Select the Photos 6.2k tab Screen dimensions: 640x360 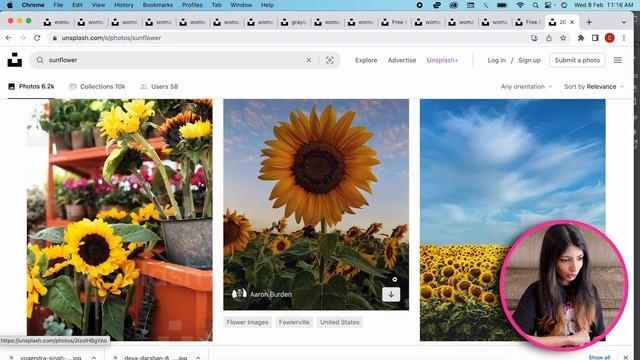31,87
